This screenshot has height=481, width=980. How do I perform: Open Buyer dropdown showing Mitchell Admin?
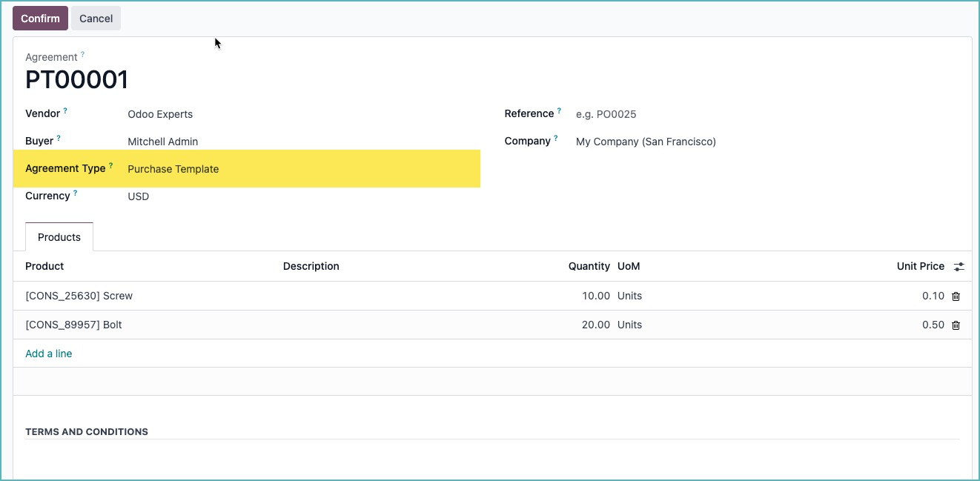(297, 142)
